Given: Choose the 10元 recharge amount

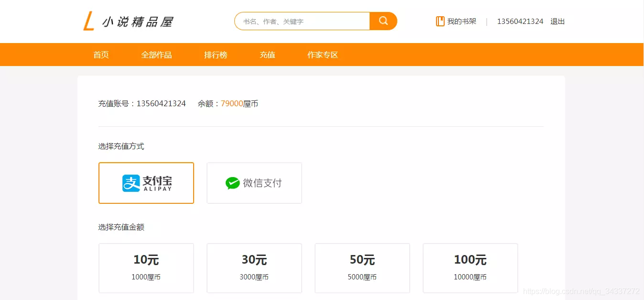Looking at the screenshot, I should (x=146, y=267).
